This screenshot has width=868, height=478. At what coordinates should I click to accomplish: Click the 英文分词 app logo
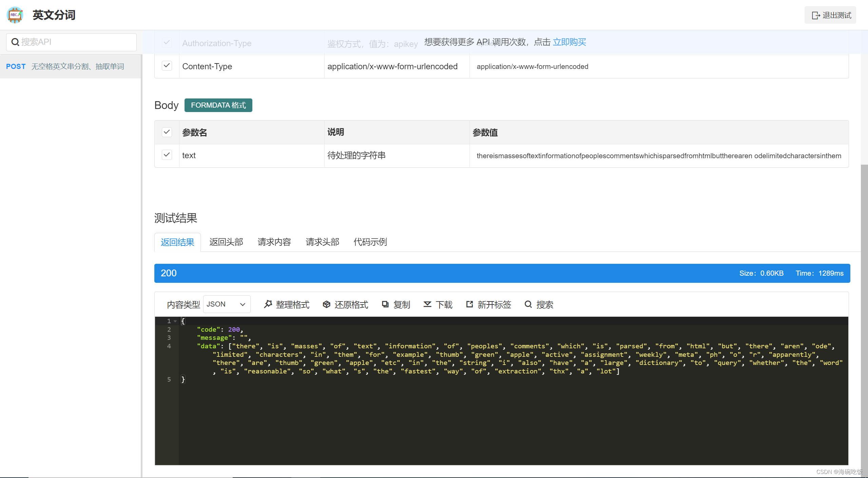(x=15, y=15)
